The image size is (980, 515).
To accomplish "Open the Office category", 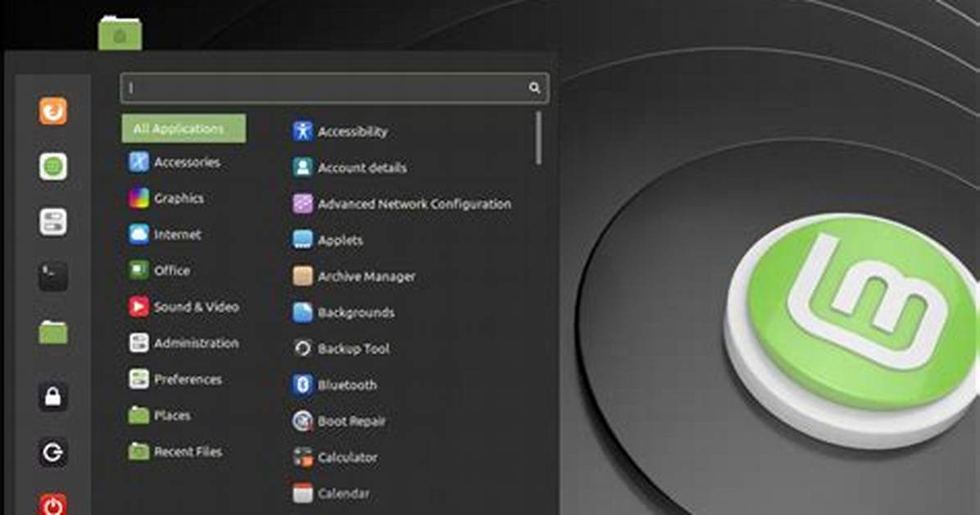I will click(172, 271).
